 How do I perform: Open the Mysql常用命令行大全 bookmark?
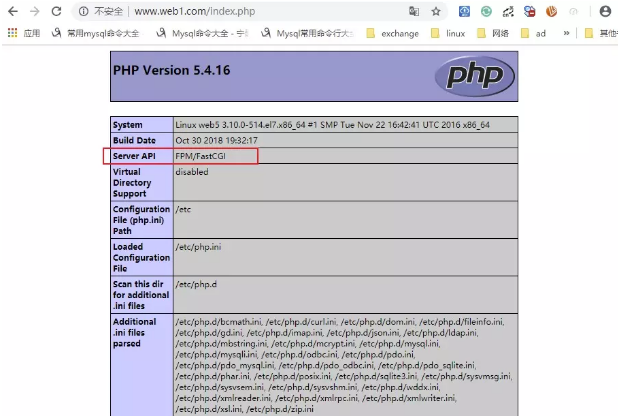307,33
